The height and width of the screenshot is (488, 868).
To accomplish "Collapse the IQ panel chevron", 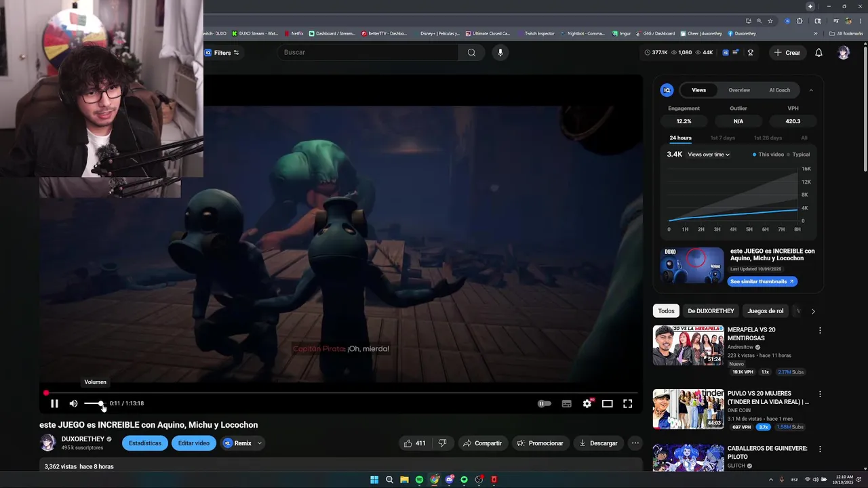I will [811, 89].
